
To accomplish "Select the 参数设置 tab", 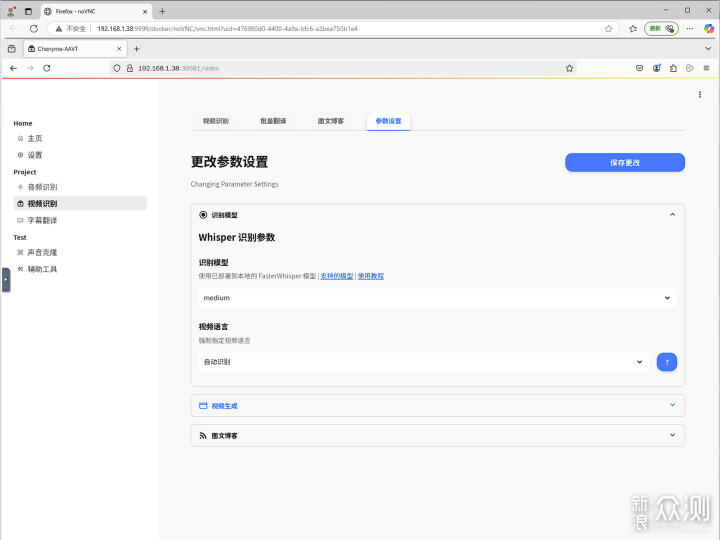I will coord(388,121).
